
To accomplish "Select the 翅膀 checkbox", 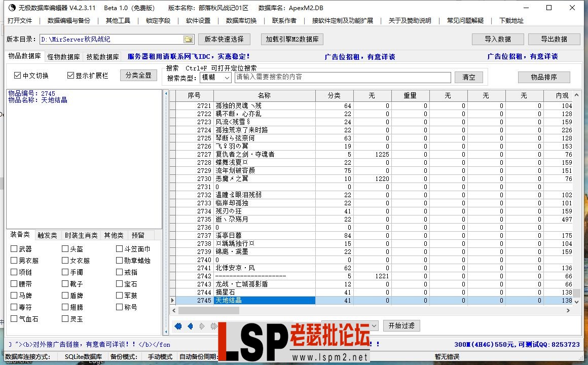I will 65,307.
